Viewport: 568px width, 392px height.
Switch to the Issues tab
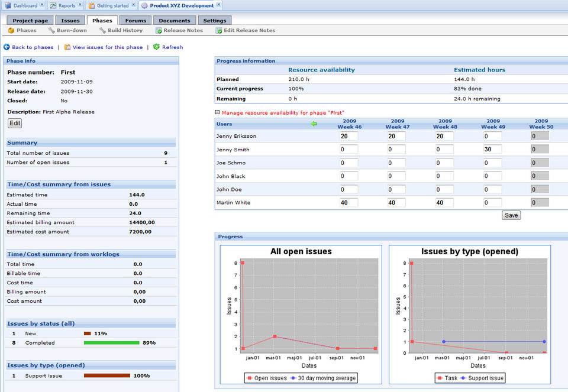tap(70, 21)
